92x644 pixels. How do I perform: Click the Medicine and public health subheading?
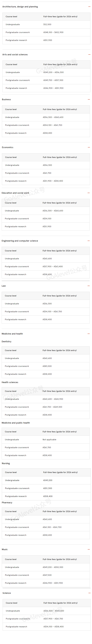(16, 423)
